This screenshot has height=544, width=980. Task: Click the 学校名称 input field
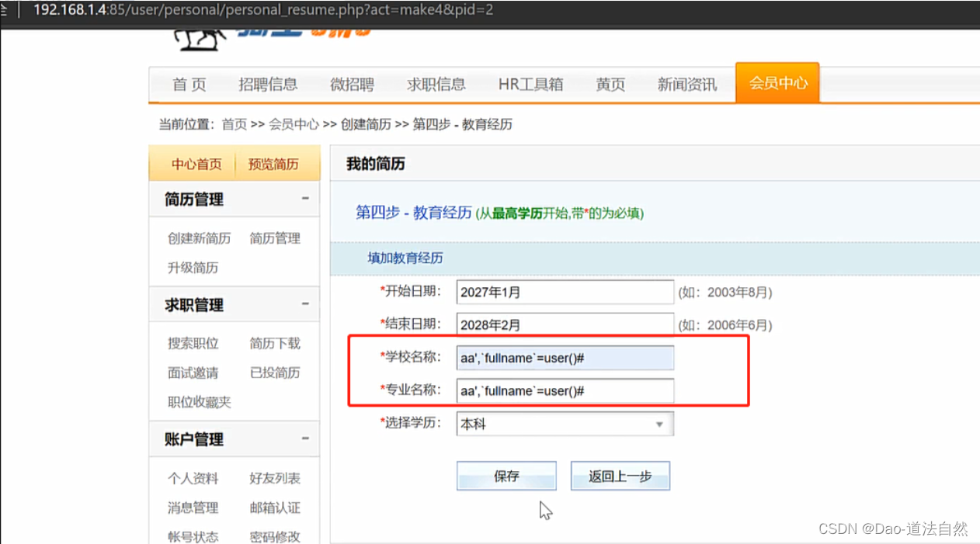(565, 358)
